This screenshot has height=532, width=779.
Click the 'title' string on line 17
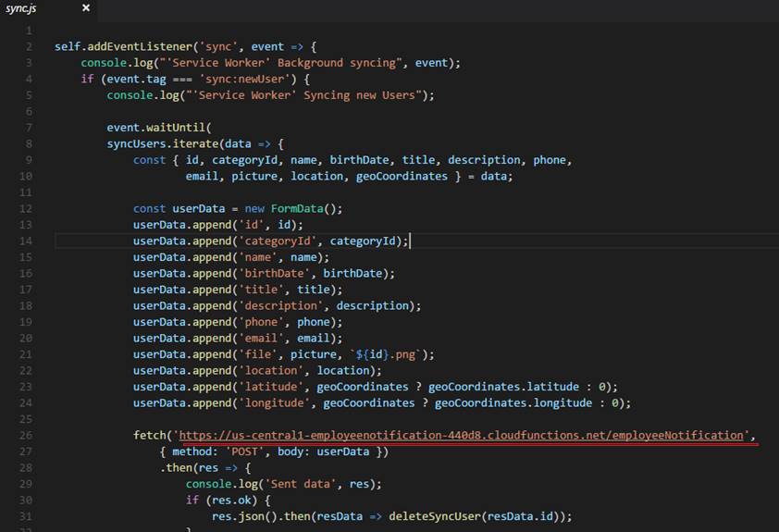261,290
